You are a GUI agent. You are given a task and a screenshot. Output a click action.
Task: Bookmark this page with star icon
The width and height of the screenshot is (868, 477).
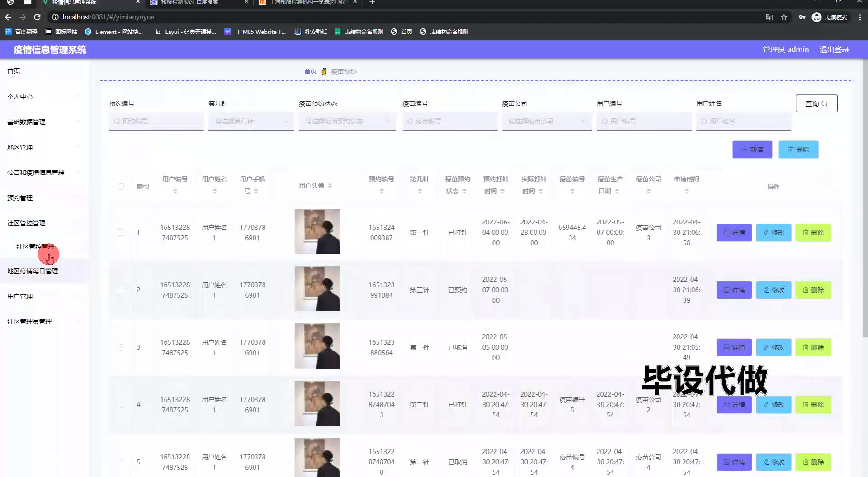[784, 17]
